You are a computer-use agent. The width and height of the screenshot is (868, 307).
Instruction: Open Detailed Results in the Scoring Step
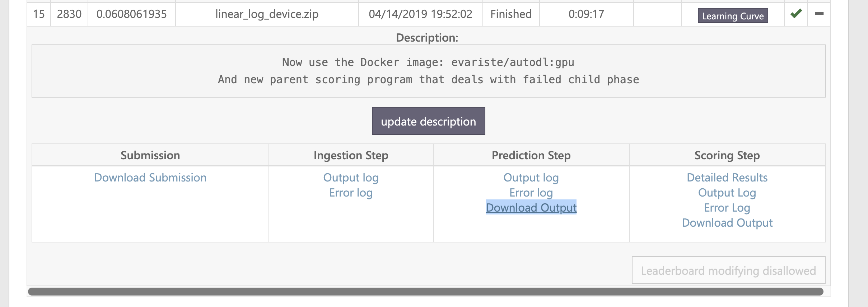[x=727, y=177]
